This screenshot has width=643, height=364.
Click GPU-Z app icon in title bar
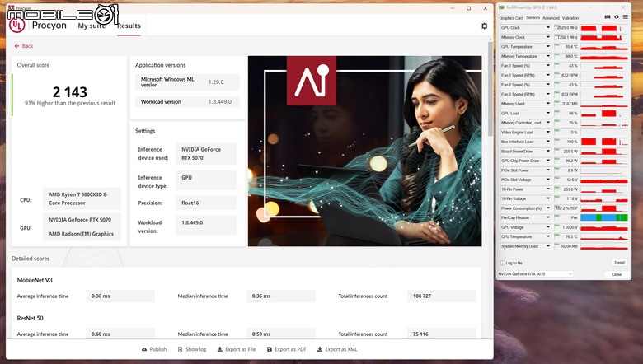coord(501,7)
